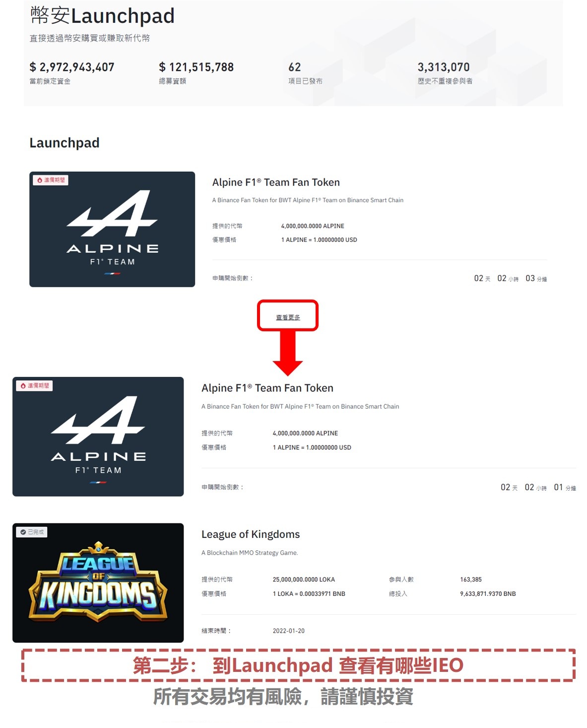Click the flame status badge on upper Alpine card
The height and width of the screenshot is (728, 587).
tap(51, 180)
